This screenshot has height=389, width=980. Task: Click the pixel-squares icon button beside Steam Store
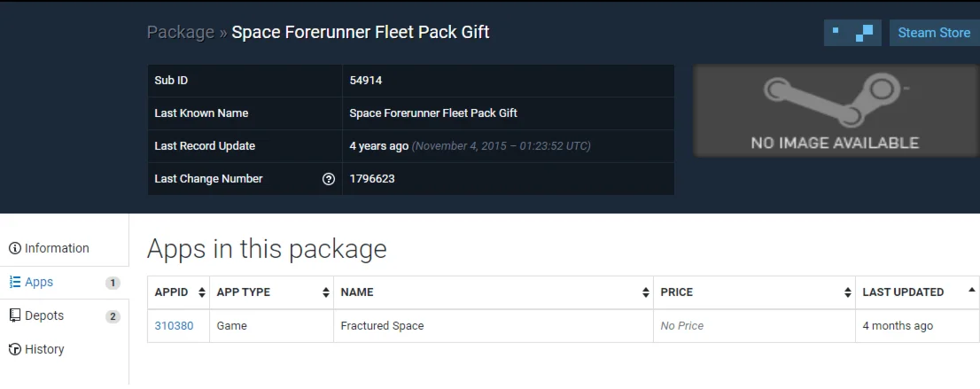tap(853, 33)
